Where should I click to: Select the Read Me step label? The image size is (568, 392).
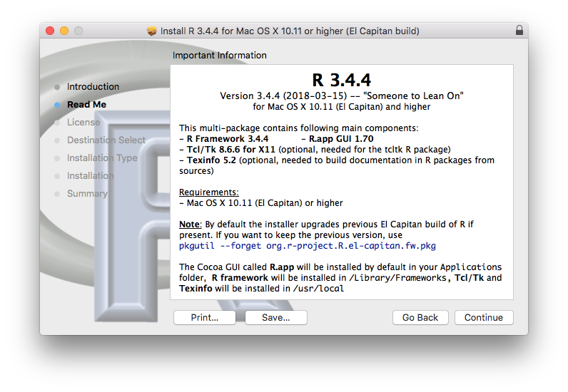[86, 105]
